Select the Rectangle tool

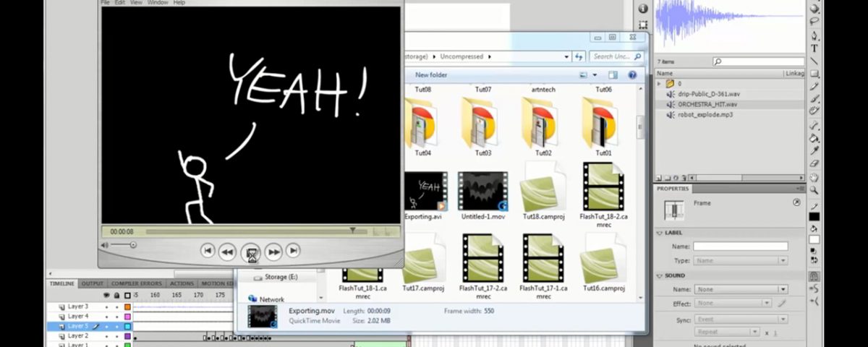pos(814,74)
